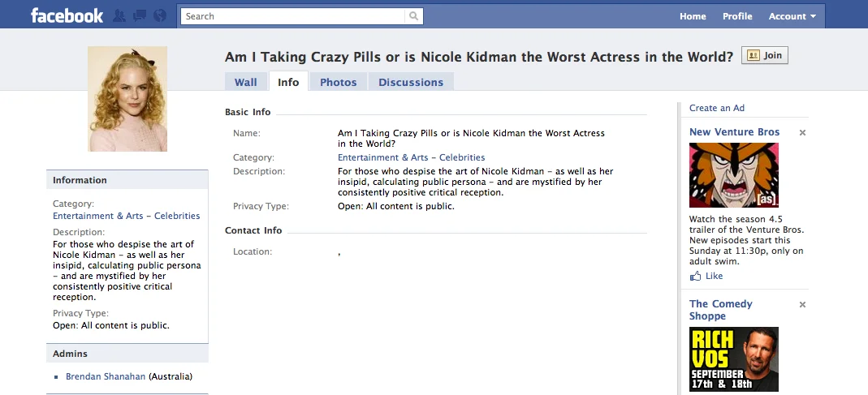This screenshot has width=868, height=395.
Task: Click inside the Search field
Action: [x=293, y=16]
